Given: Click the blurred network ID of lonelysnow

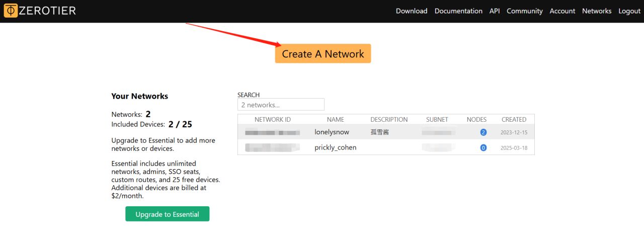Looking at the screenshot, I should click(x=272, y=132).
